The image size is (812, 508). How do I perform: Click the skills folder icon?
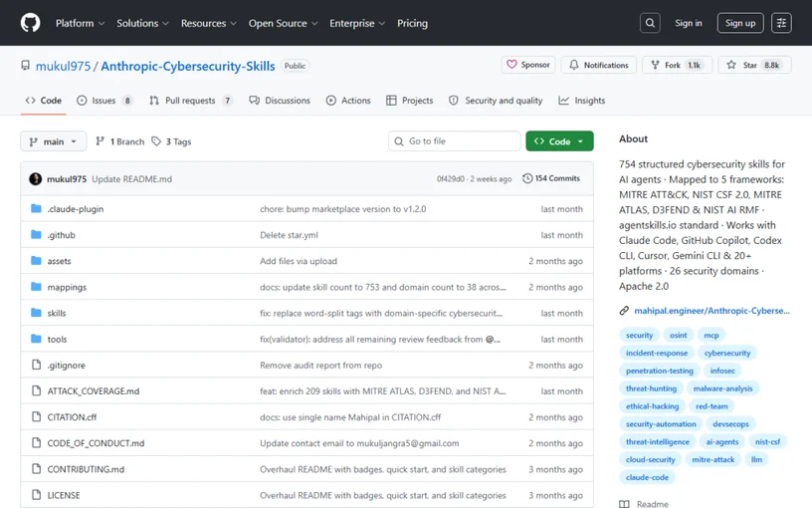pos(36,313)
